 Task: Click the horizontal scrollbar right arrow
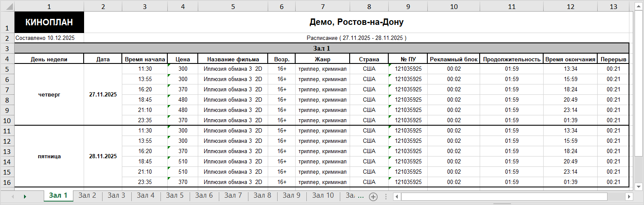pos(629,196)
